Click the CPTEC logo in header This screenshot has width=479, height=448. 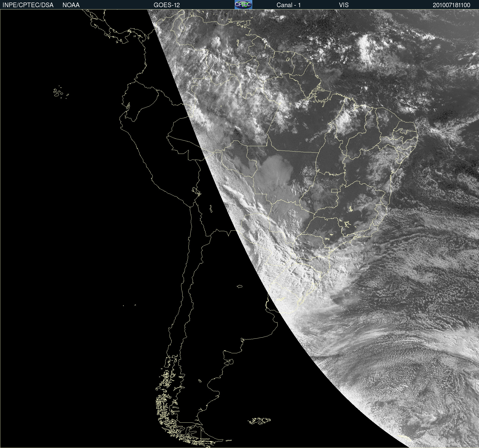coord(243,5)
